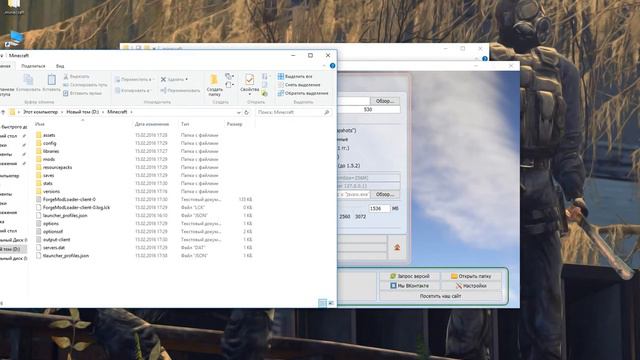Click the Запрос версий button
The height and width of the screenshot is (360, 640).
(409, 276)
